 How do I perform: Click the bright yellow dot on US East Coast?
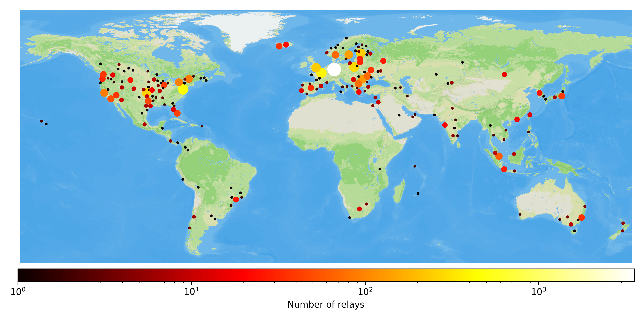[x=183, y=89]
